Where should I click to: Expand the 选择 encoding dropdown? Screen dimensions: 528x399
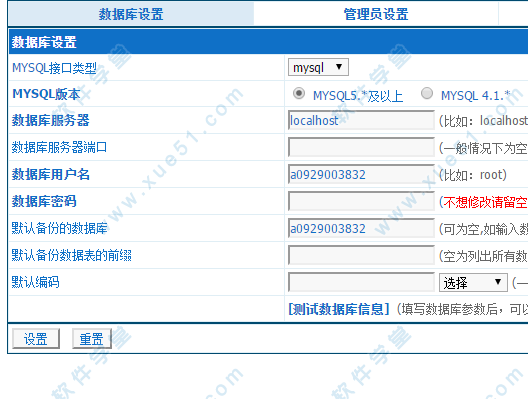tap(473, 282)
